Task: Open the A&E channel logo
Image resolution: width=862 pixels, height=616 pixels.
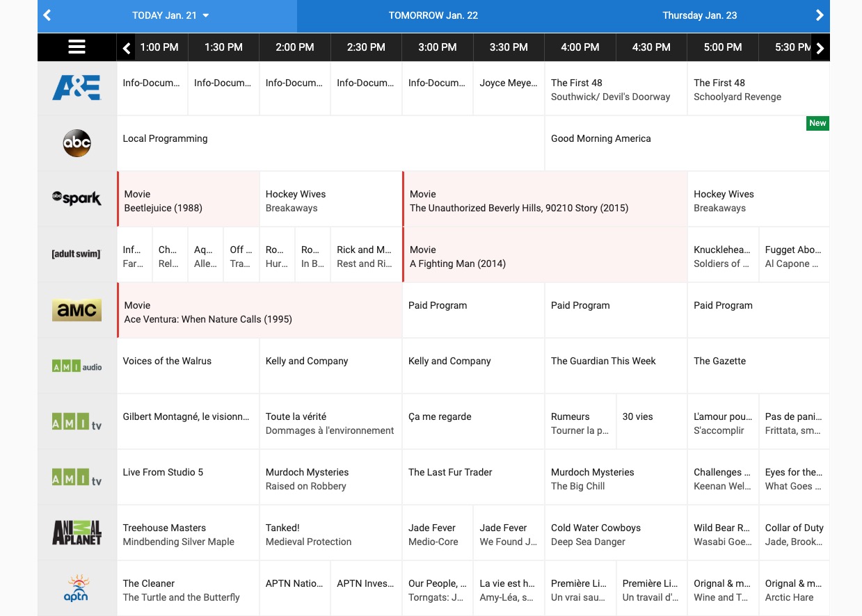Action: click(77, 88)
